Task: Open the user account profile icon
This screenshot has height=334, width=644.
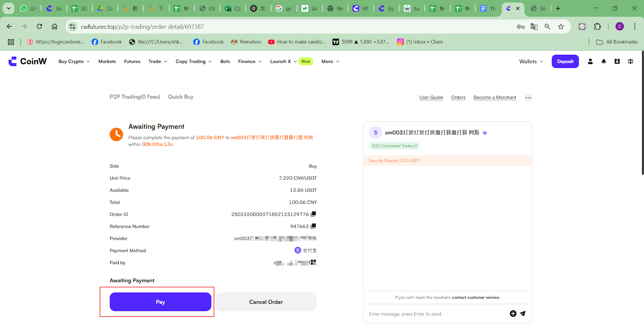Action: (x=590, y=62)
